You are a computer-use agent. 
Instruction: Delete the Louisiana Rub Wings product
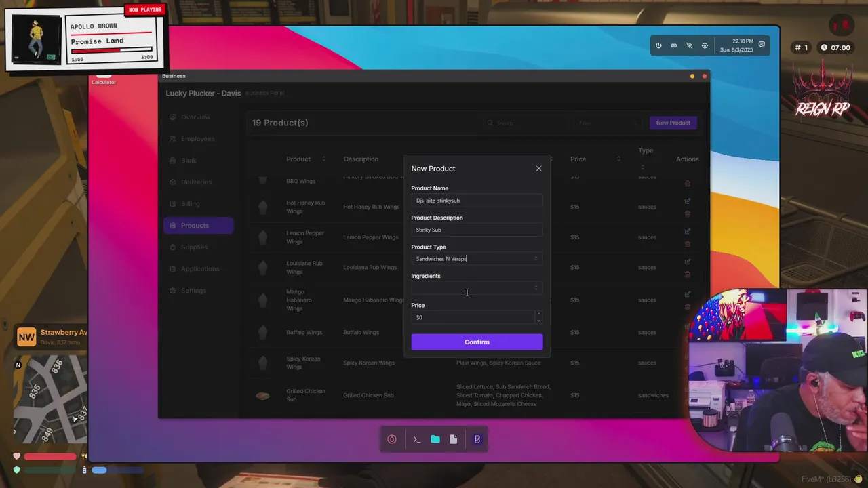pos(688,274)
